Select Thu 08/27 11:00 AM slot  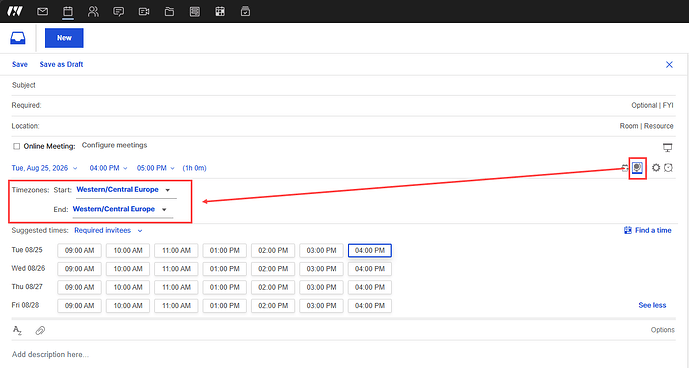click(176, 288)
